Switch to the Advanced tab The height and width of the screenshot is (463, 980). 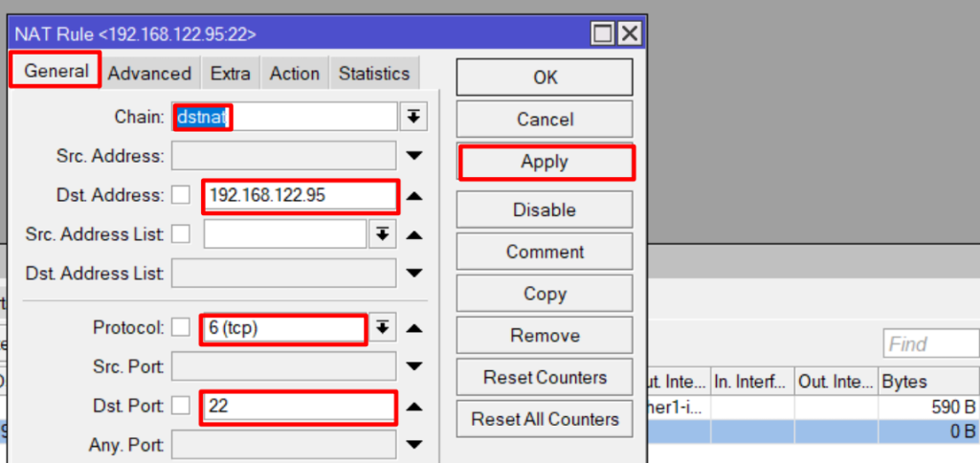point(149,74)
